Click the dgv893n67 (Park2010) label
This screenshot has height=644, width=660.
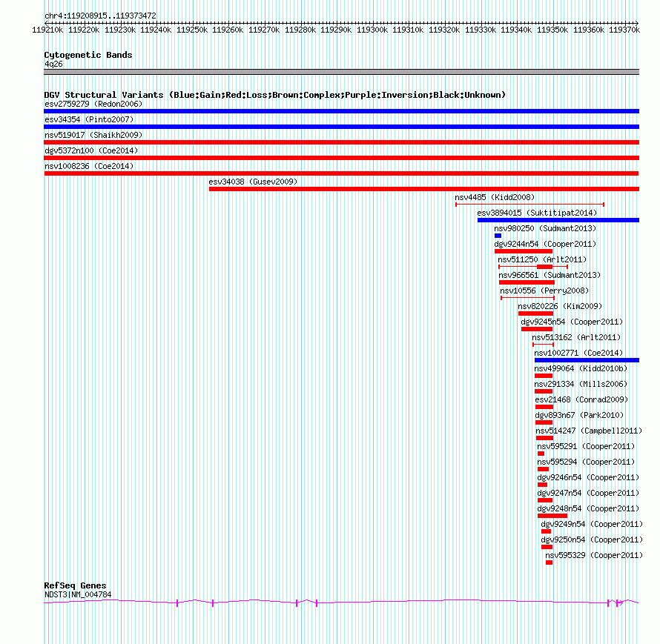(579, 415)
